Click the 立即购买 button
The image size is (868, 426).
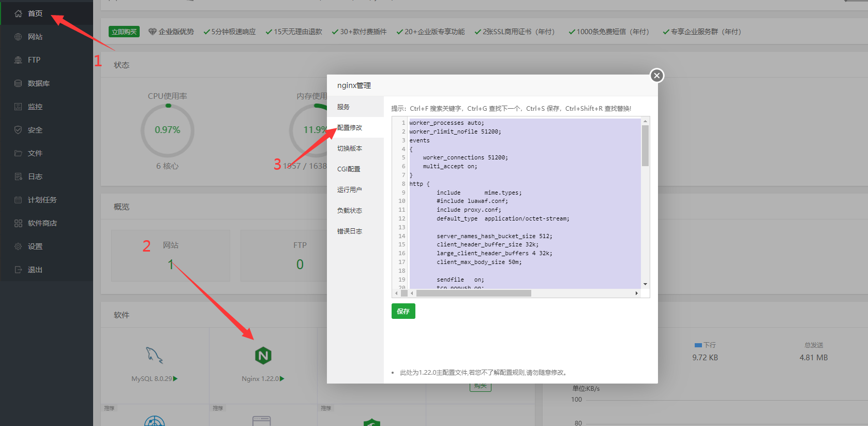click(x=124, y=32)
